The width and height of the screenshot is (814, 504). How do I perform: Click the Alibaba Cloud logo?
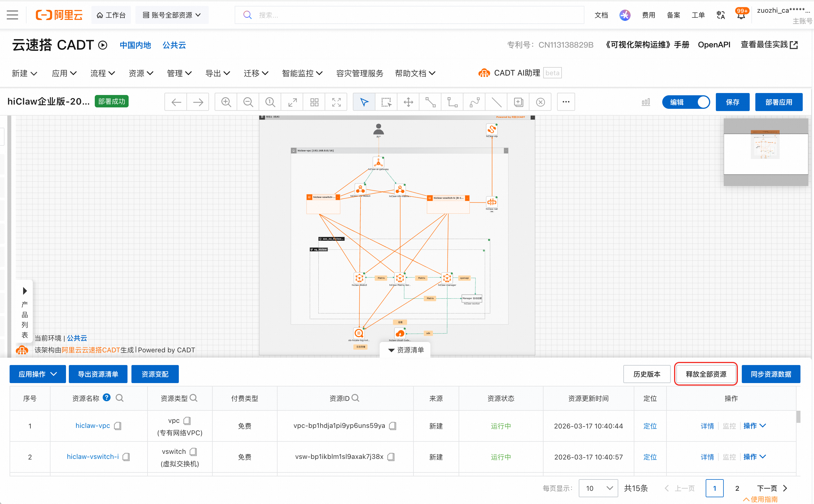(x=59, y=15)
